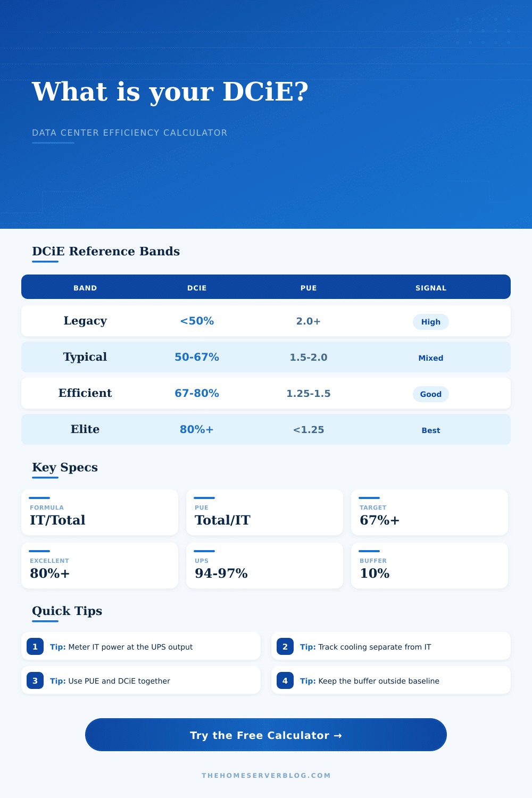Click the DCiE Reference Bands heading
532x798 pixels.
[106, 251]
